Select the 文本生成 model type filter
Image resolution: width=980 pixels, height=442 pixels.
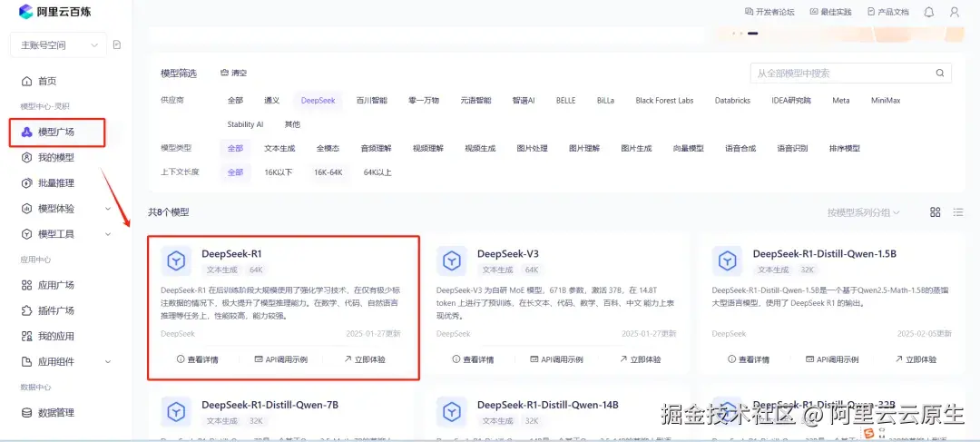point(279,149)
